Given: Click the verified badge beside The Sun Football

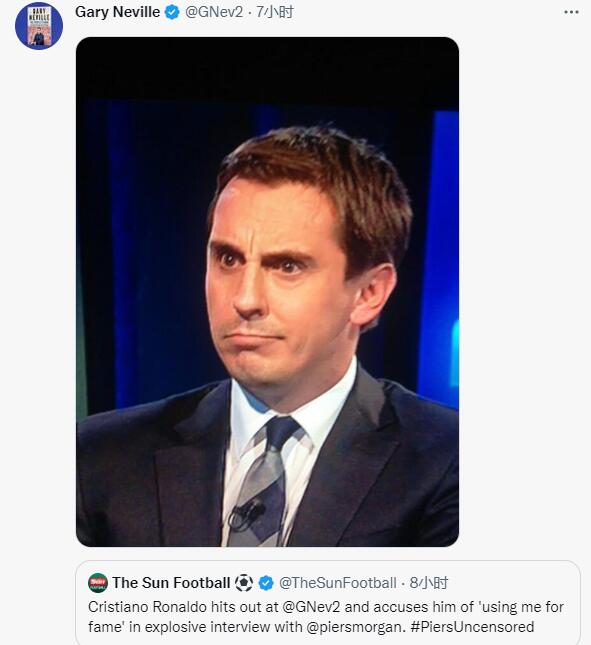Looking at the screenshot, I should click(266, 583).
